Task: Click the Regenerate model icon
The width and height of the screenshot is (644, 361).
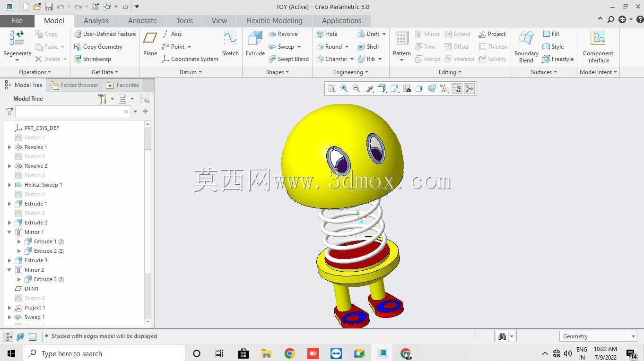Action: (x=17, y=38)
